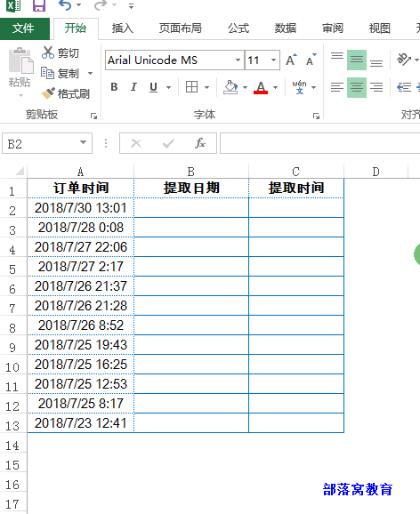Viewport: 420px width, 514px height.
Task: Select column C header
Action: [x=296, y=171]
